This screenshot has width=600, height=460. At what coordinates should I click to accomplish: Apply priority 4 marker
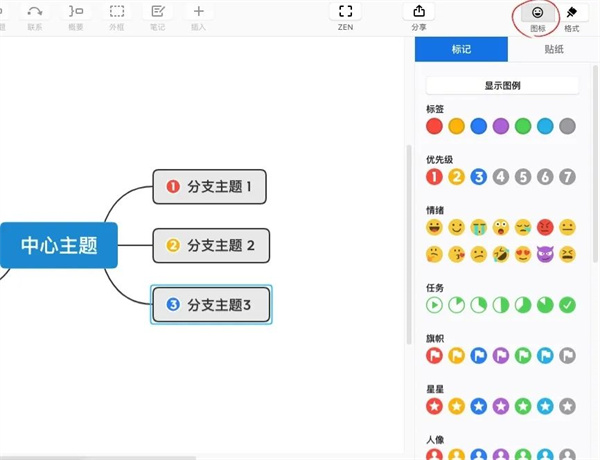pyautogui.click(x=501, y=177)
